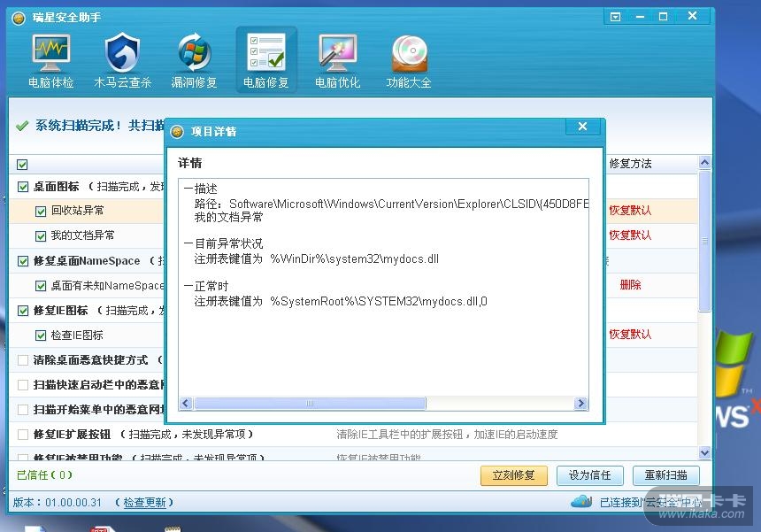The width and height of the screenshot is (761, 532).
Task: Click the main list scroll-up arrow
Action: 704,163
